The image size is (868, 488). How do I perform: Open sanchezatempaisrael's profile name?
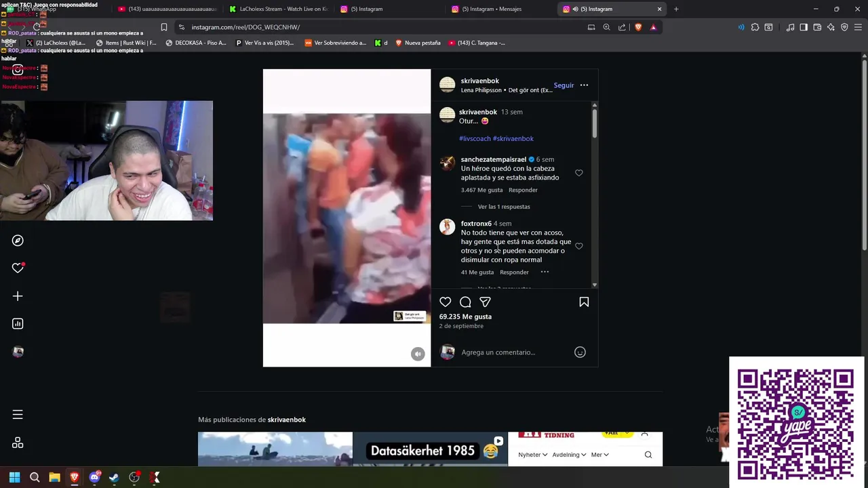coord(494,159)
